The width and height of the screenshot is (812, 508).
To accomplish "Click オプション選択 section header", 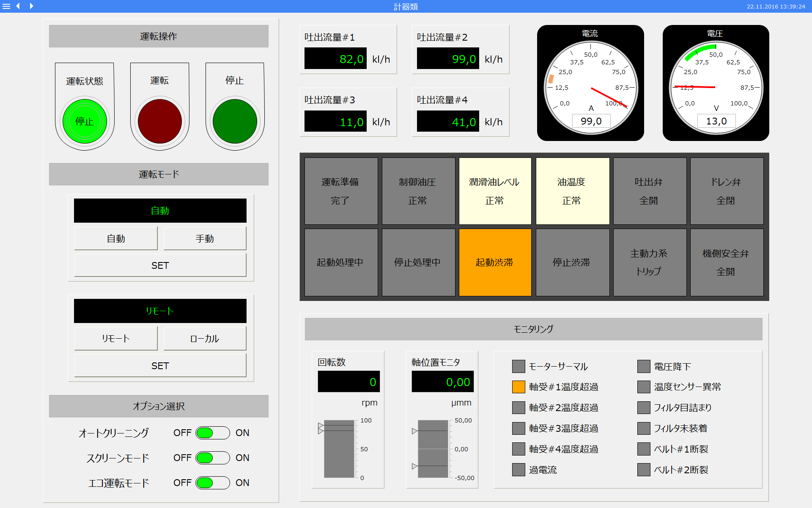I will (x=159, y=406).
